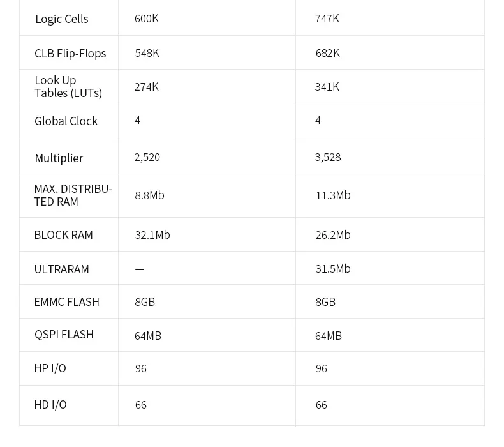504x447 pixels.
Task: Click the 341K LUTs value
Action: (x=327, y=87)
